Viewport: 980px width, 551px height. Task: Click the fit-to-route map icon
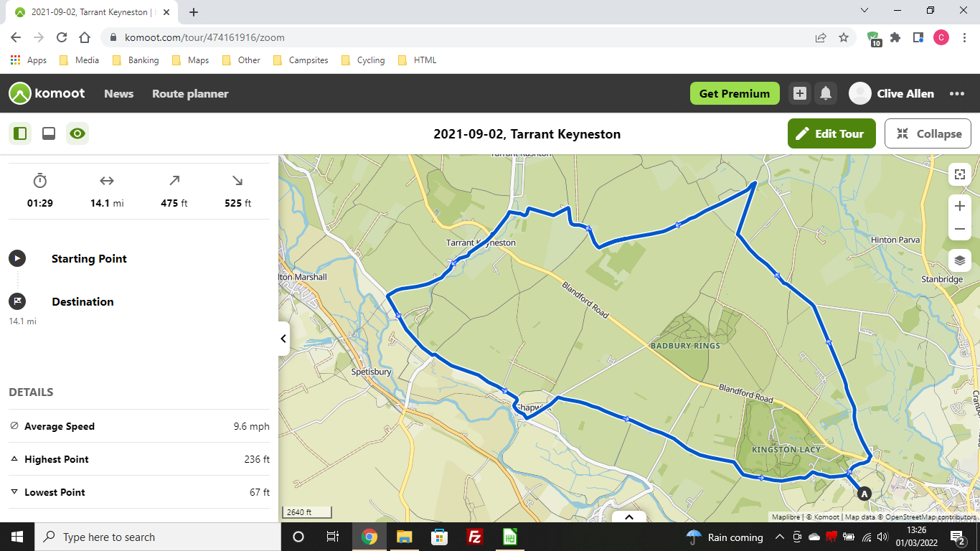[x=960, y=174]
